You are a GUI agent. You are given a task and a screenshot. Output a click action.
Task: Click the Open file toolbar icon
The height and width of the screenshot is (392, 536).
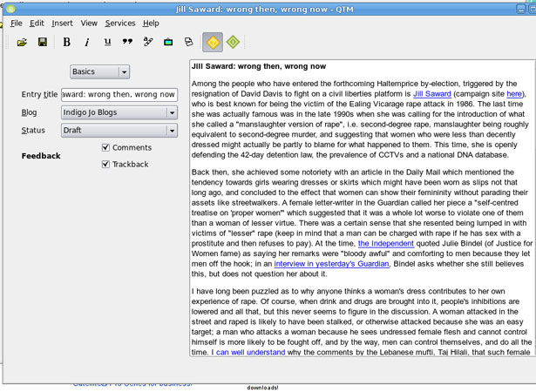pos(22,43)
